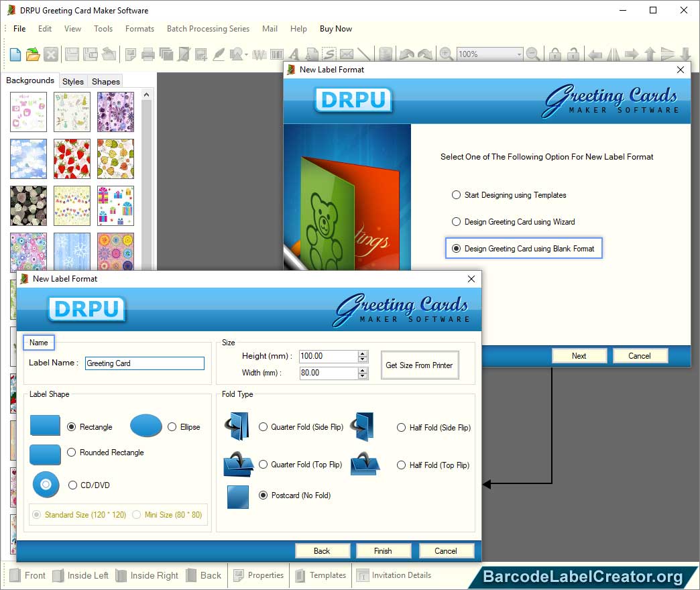
Task: Select the Text 'A' tool
Action: (x=294, y=54)
